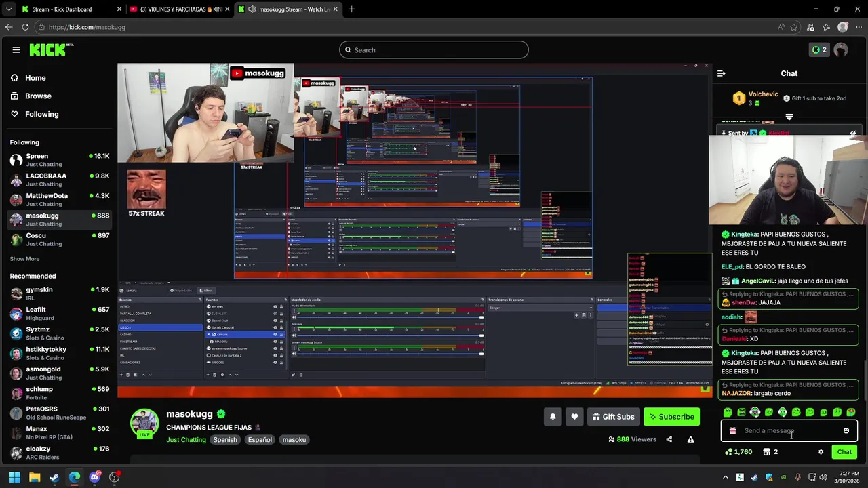Click the Gift Subs button
This screenshot has width=868, height=488.
pos(613,417)
